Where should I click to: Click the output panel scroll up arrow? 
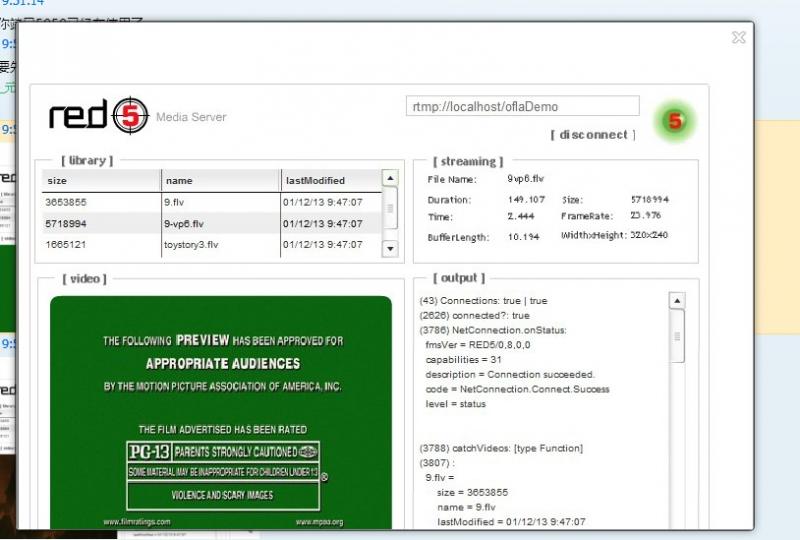[x=677, y=301]
